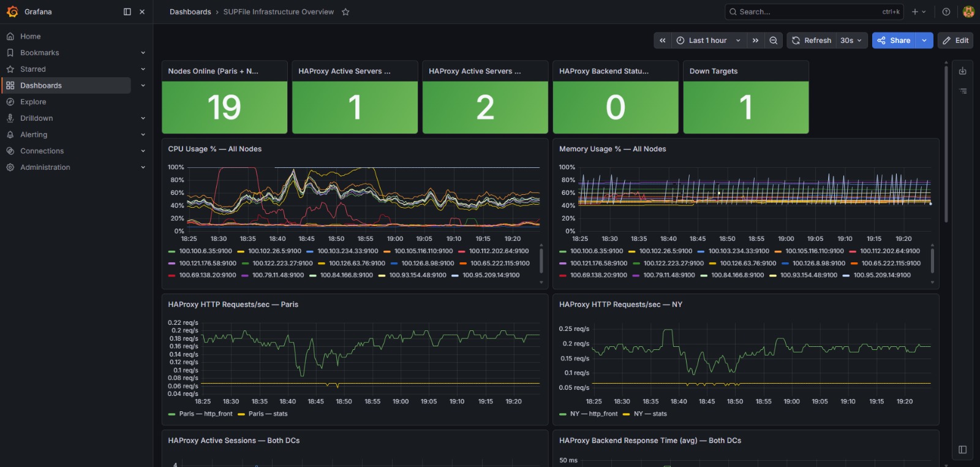This screenshot has height=467, width=980.
Task: Expand the Connections section chevron
Action: [x=143, y=151]
